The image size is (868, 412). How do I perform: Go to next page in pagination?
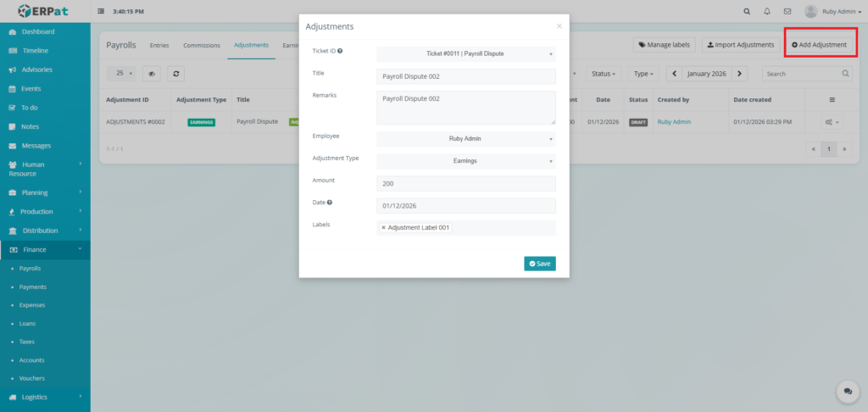844,149
